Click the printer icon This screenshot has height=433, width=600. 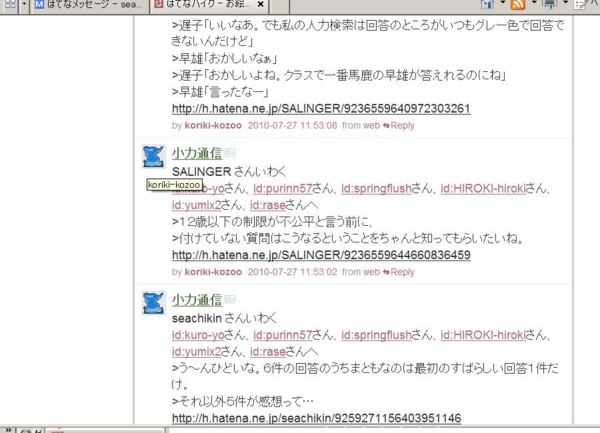tap(549, 4)
